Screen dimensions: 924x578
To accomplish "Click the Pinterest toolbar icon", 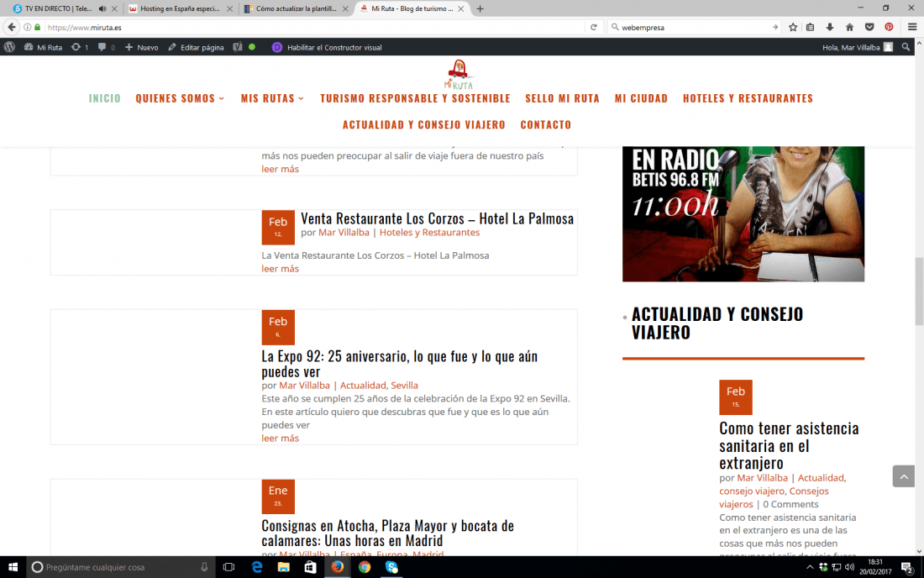I will pyautogui.click(x=889, y=27).
